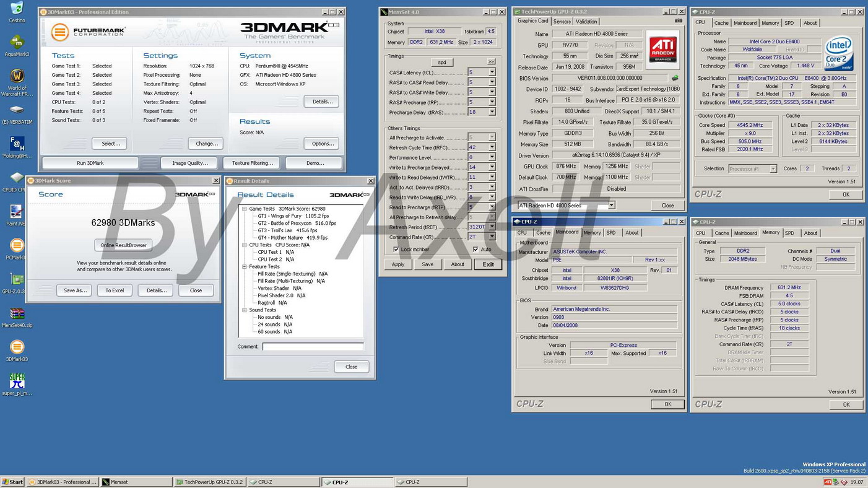Click the Apply button in MemSet
The height and width of the screenshot is (488, 868).
398,264
